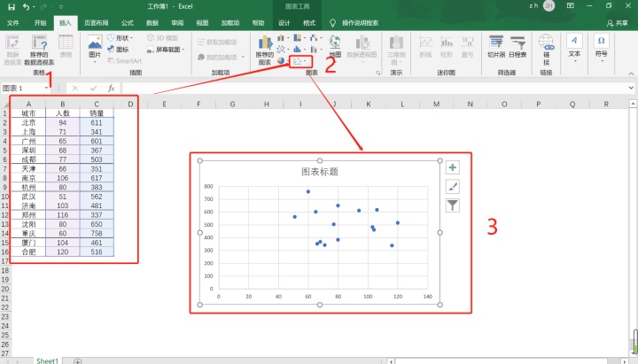The width and height of the screenshot is (638, 364).
Task: Open the charts group dialog launcher
Action: click(378, 73)
